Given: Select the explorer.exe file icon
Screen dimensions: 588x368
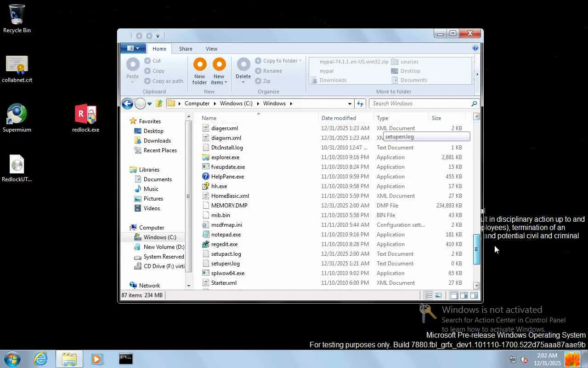Looking at the screenshot, I should pyautogui.click(x=206, y=157).
